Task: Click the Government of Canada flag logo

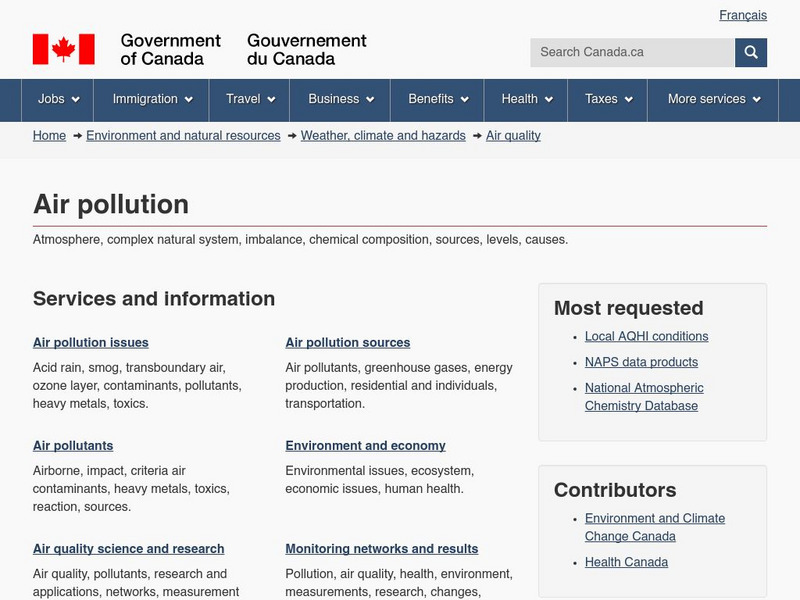Action: [63, 49]
